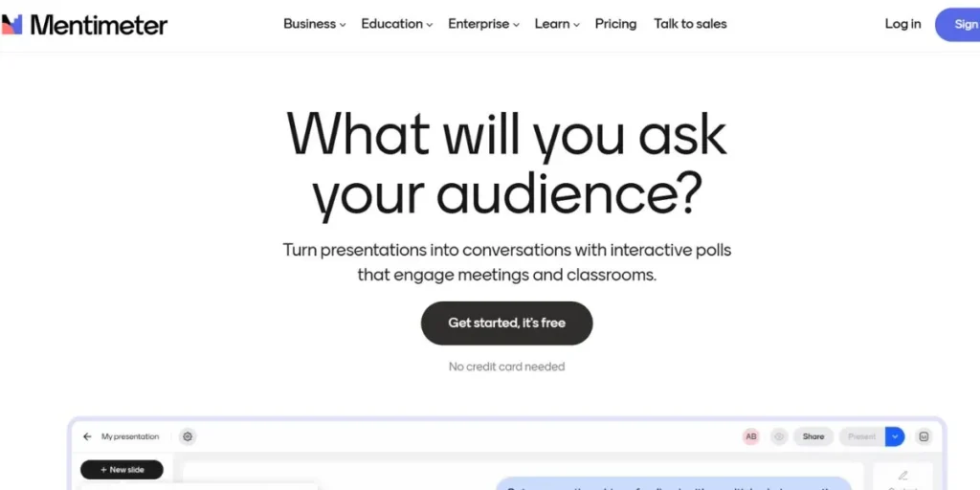Click the icon right of Present button
Image resolution: width=980 pixels, height=490 pixels.
924,436
